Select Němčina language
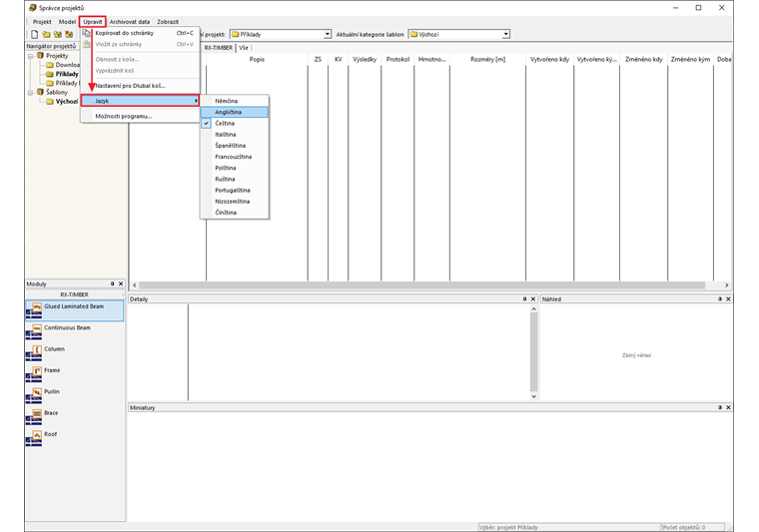The height and width of the screenshot is (532, 759). (235, 101)
